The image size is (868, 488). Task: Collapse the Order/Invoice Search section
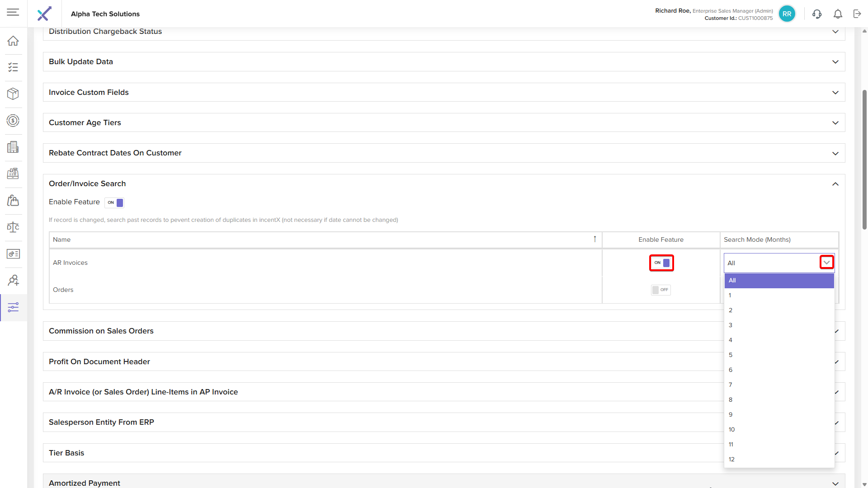tap(835, 184)
